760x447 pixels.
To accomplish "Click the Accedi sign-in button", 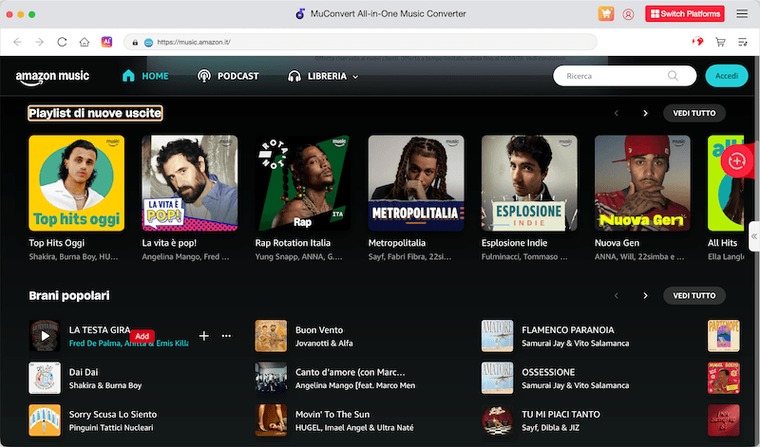I will (x=727, y=76).
